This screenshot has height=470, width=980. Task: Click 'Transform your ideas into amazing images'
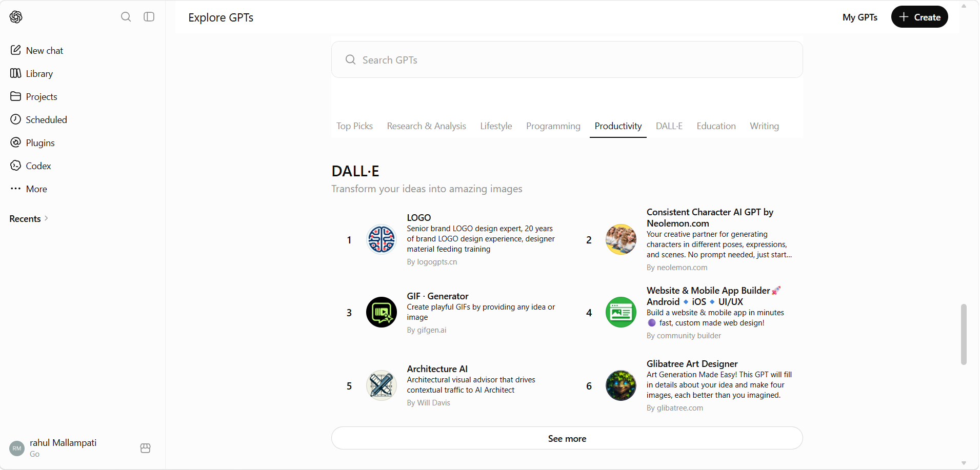pyautogui.click(x=427, y=189)
